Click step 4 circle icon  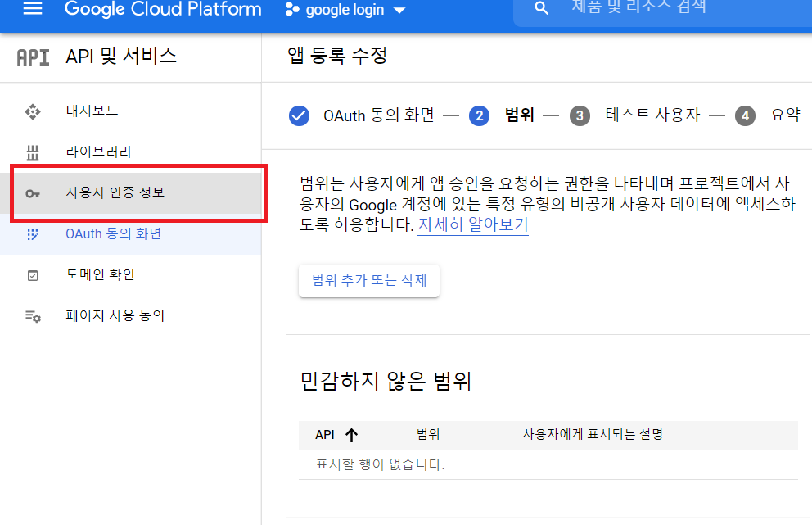[x=745, y=115]
